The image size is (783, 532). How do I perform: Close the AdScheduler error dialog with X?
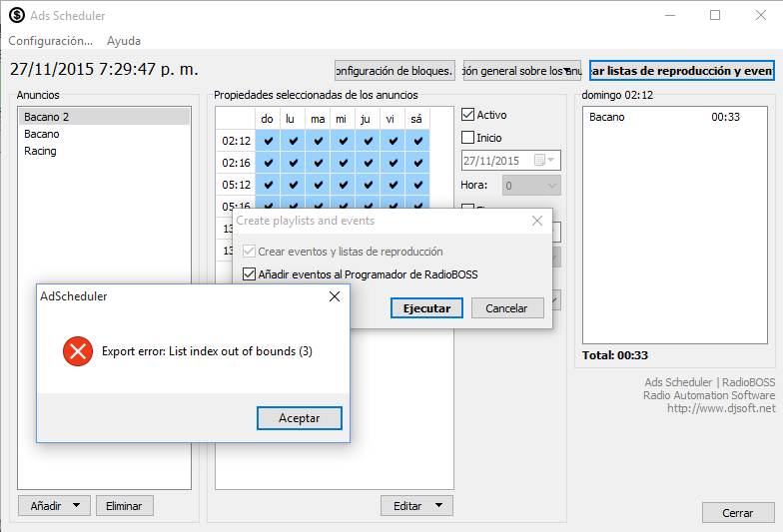[x=335, y=296]
